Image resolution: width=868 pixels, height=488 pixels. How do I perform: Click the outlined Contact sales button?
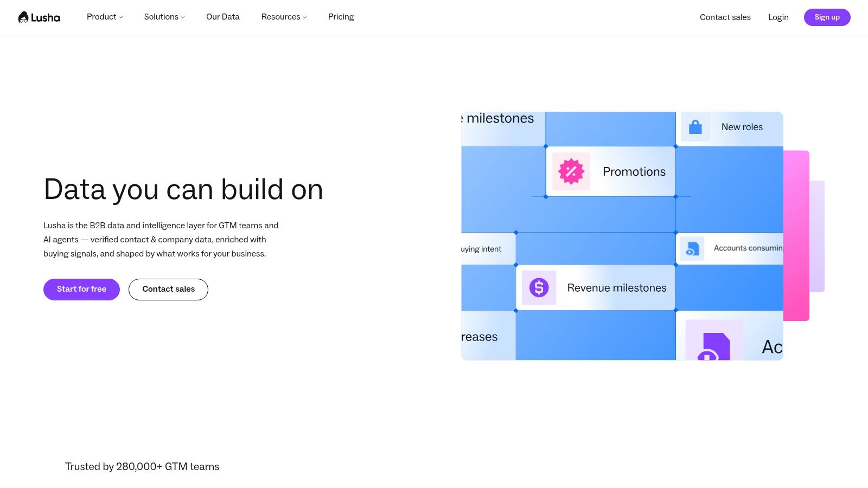click(x=168, y=290)
